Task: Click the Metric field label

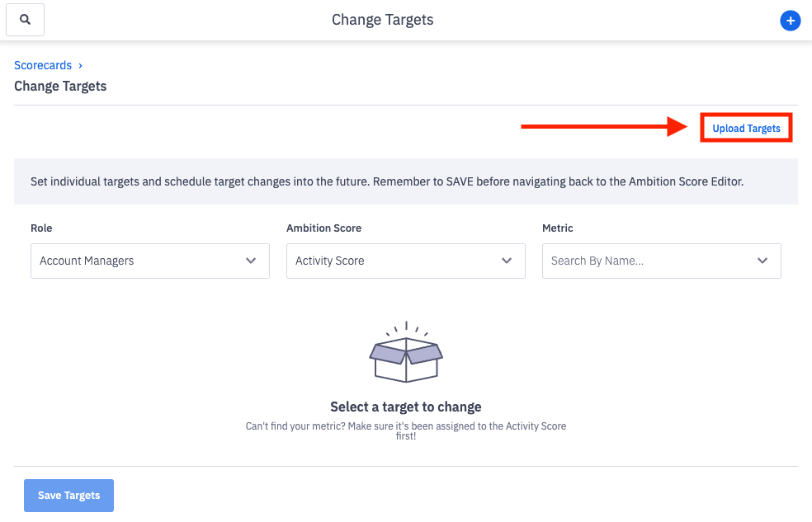Action: pos(557,228)
